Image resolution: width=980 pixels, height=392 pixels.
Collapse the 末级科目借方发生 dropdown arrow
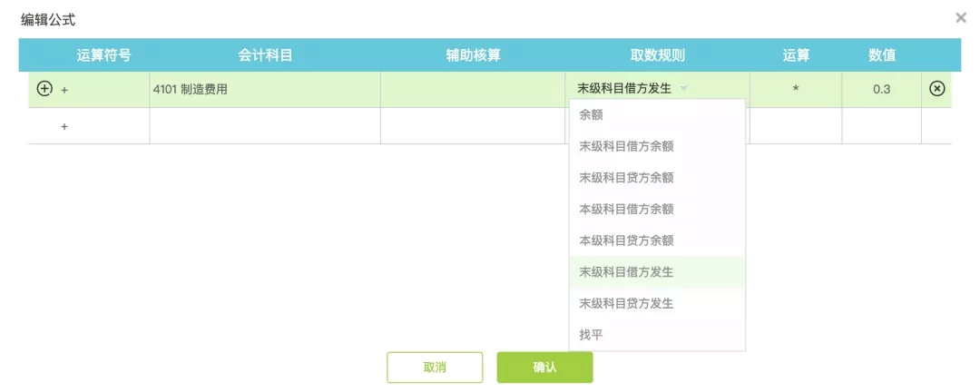click(x=684, y=89)
